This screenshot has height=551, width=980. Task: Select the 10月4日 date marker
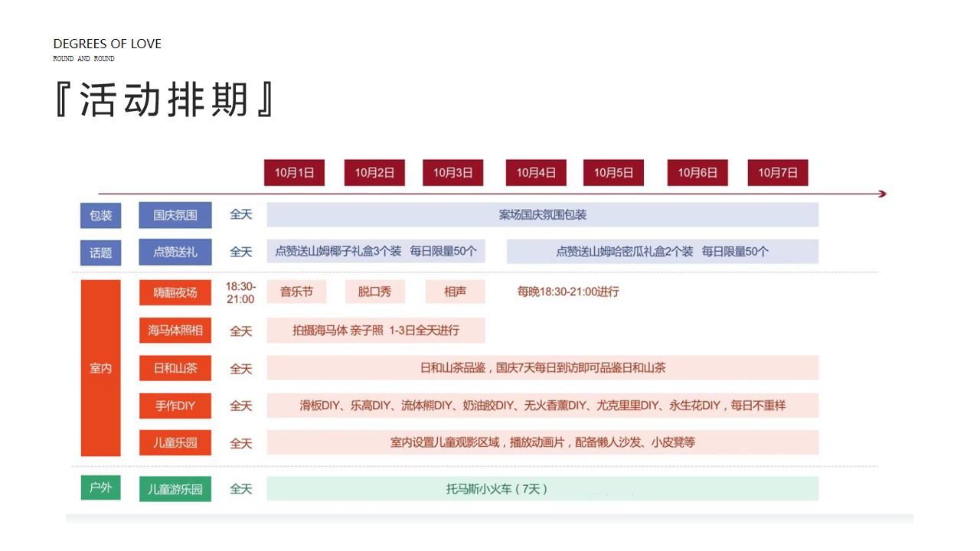pos(536,173)
